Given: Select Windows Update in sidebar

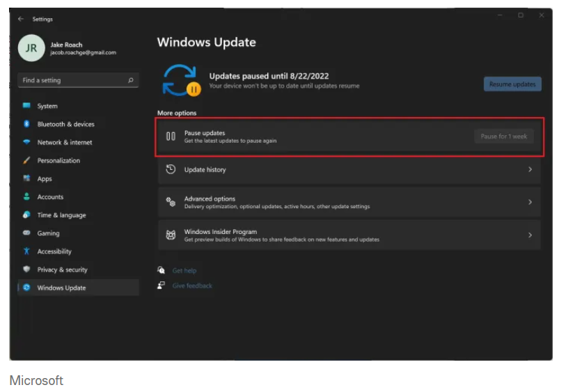Looking at the screenshot, I should pos(79,288).
